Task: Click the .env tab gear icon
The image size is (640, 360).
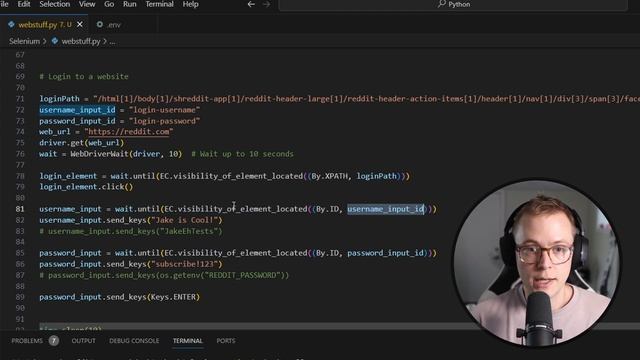Action: coord(100,24)
